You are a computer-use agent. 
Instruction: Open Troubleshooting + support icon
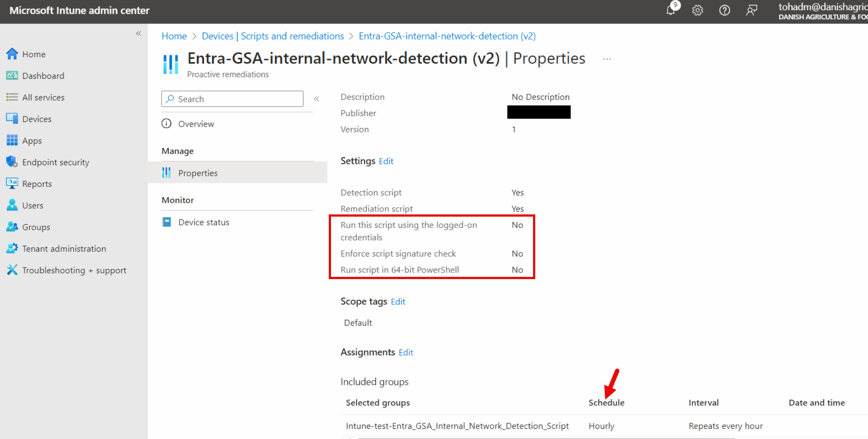coord(12,270)
